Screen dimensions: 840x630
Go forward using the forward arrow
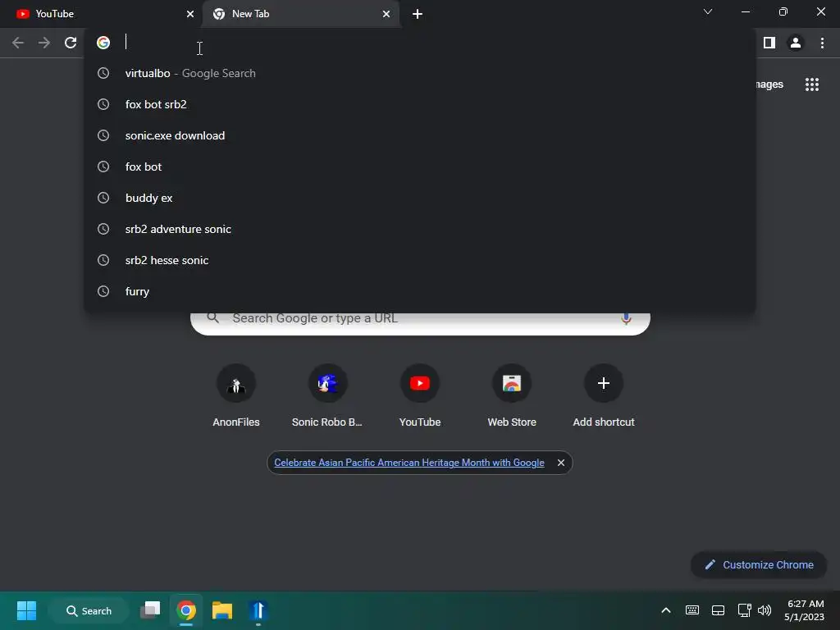[44, 43]
